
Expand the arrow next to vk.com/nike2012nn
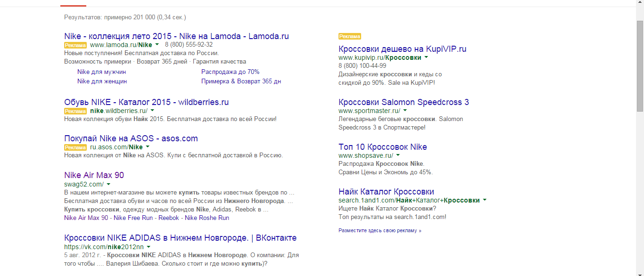pyautogui.click(x=149, y=247)
